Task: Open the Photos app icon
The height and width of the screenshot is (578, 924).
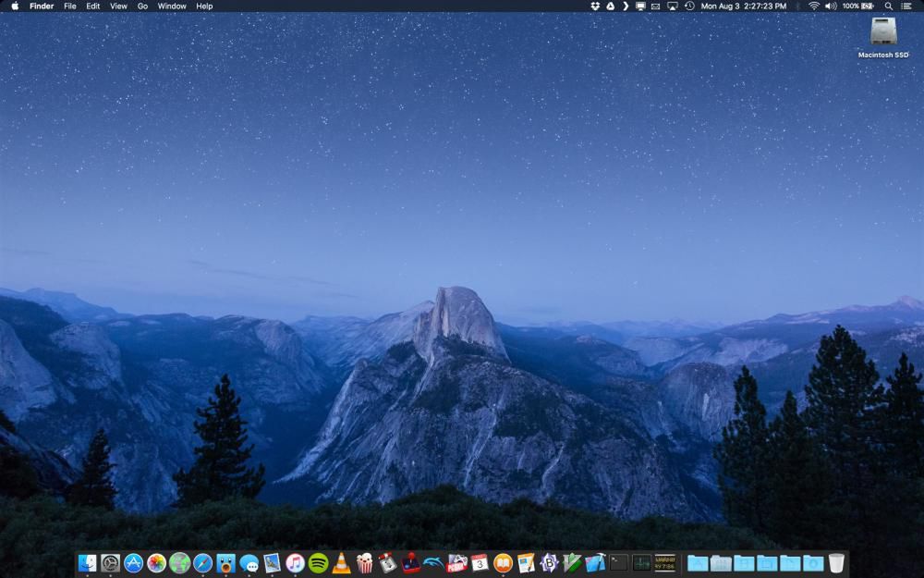Action: coord(156,562)
